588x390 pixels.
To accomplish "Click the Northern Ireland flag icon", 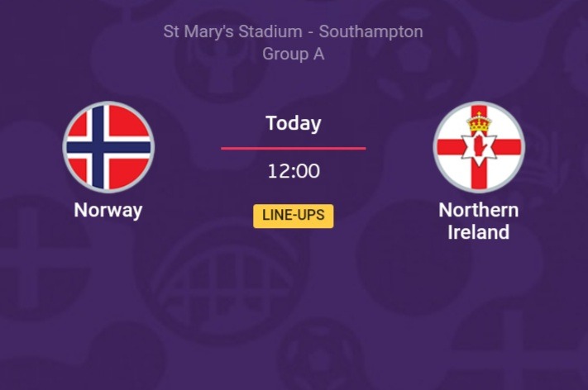I will [x=479, y=147].
